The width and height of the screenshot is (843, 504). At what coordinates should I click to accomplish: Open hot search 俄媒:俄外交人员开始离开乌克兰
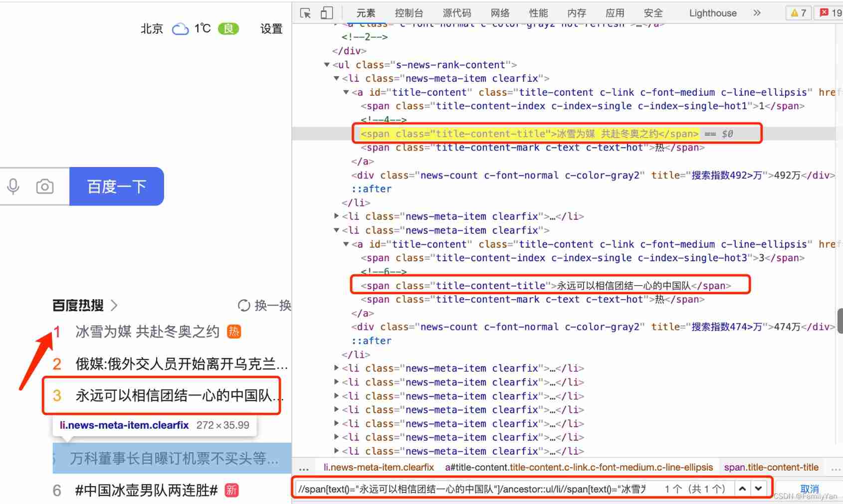[182, 364]
